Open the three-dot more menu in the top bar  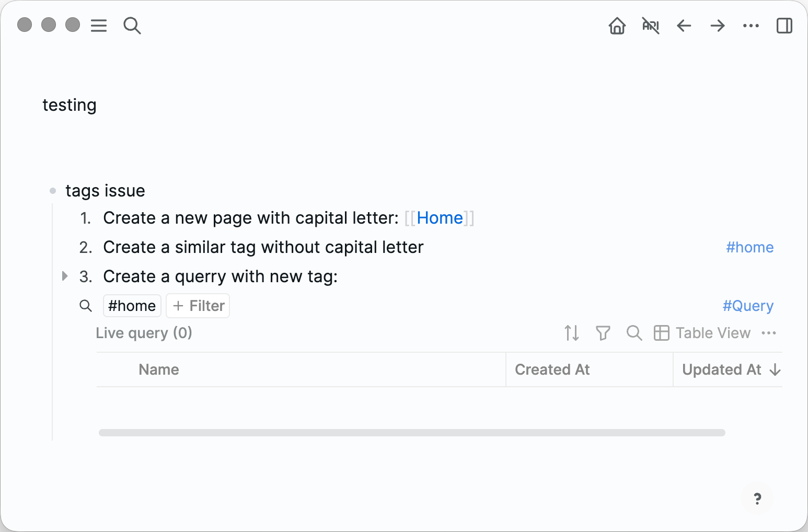(751, 26)
